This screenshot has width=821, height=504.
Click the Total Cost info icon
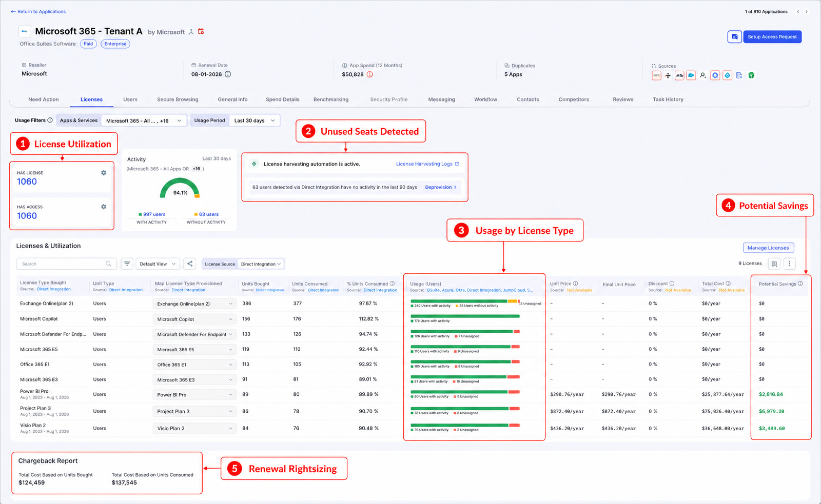coord(728,284)
